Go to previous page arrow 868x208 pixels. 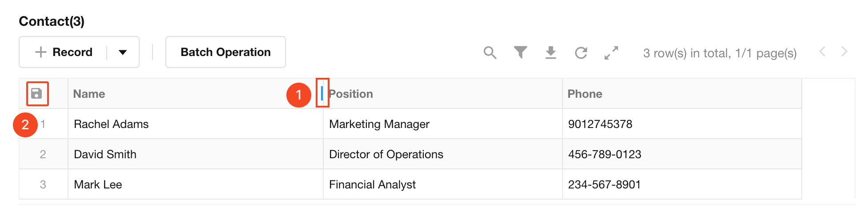[x=822, y=52]
